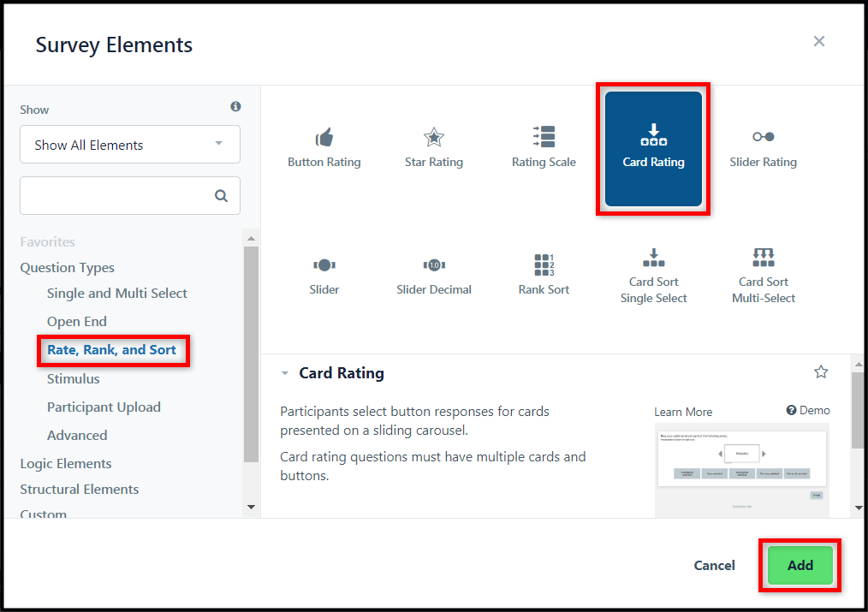
Task: Select Single and Multi Select category
Action: (116, 294)
